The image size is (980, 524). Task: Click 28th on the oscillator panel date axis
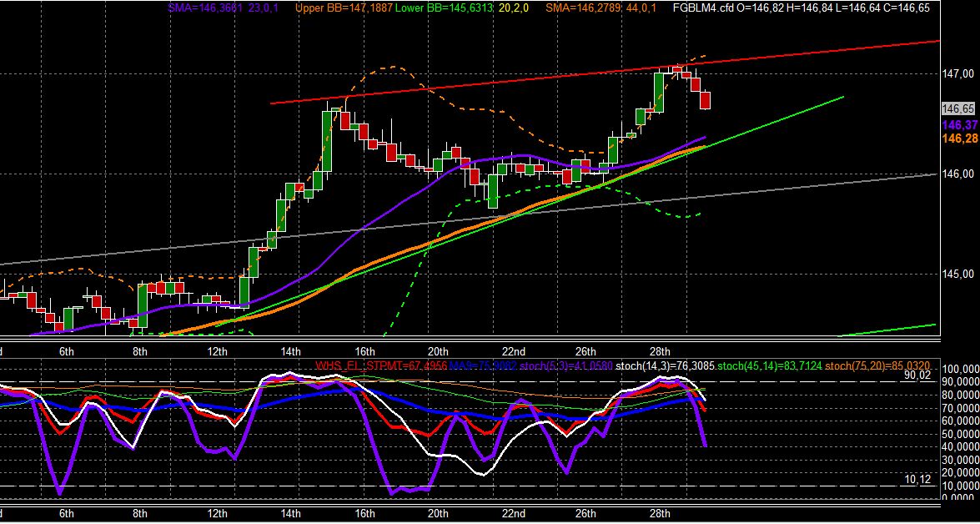pos(659,514)
